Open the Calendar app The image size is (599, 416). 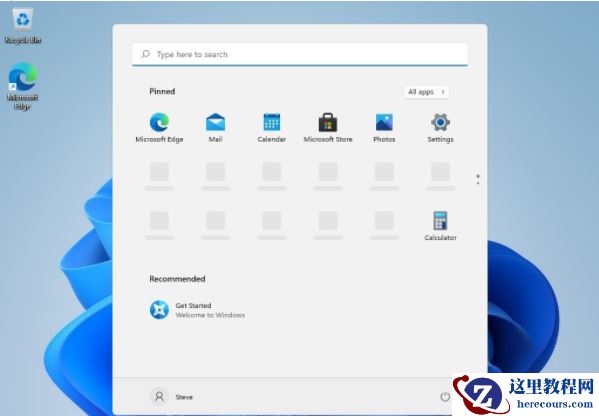(272, 128)
